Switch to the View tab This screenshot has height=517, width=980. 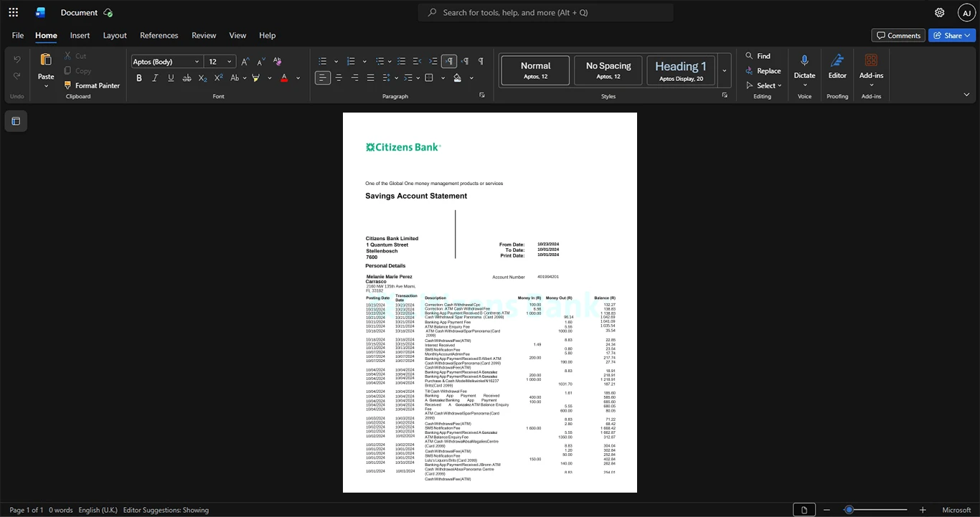pyautogui.click(x=237, y=35)
